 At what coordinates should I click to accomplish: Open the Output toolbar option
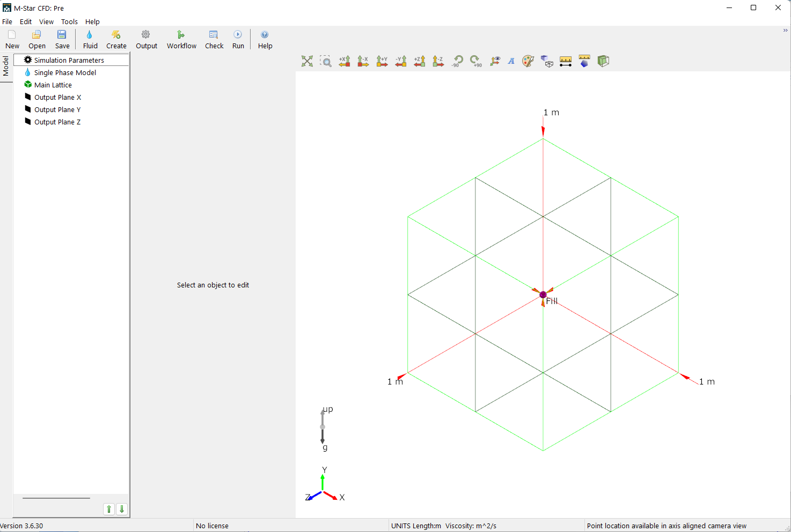(x=147, y=40)
